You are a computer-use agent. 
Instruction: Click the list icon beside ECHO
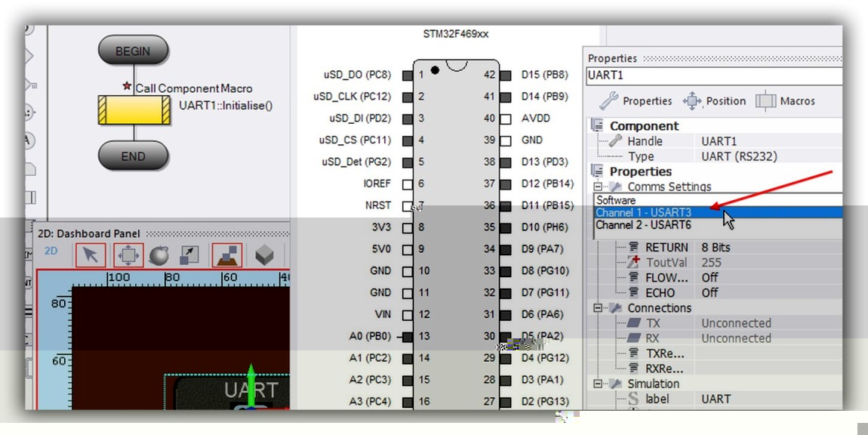[633, 292]
